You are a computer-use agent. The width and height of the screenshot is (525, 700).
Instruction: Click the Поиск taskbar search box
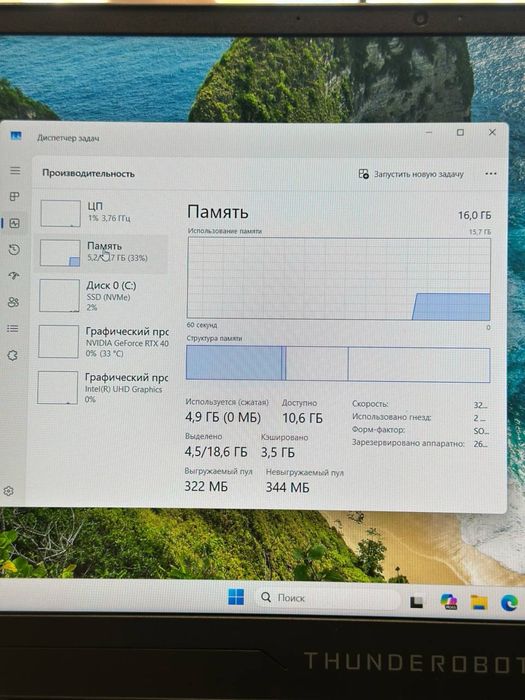click(327, 597)
